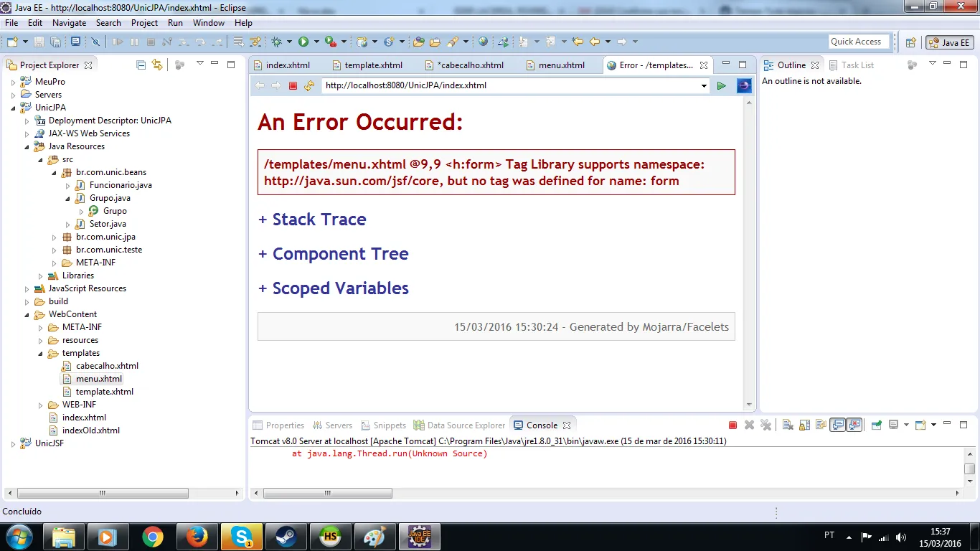Open the Navigate menu
980x551 pixels.
click(69, 23)
